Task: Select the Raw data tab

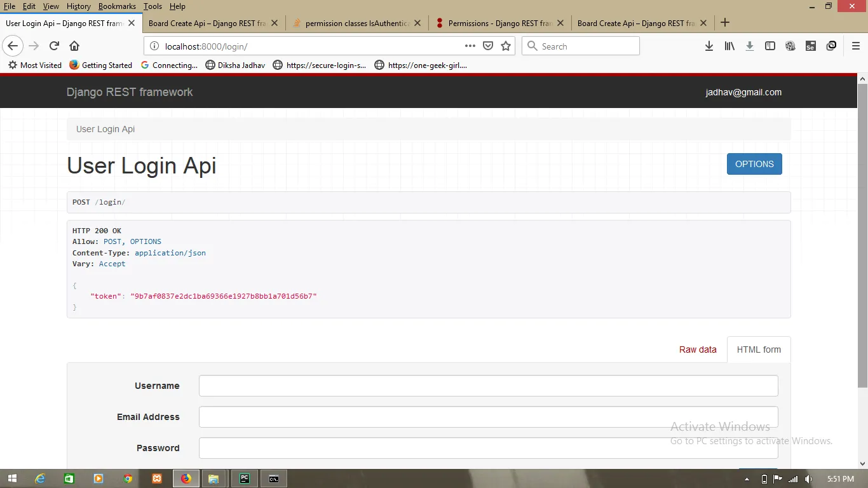Action: [698, 349]
